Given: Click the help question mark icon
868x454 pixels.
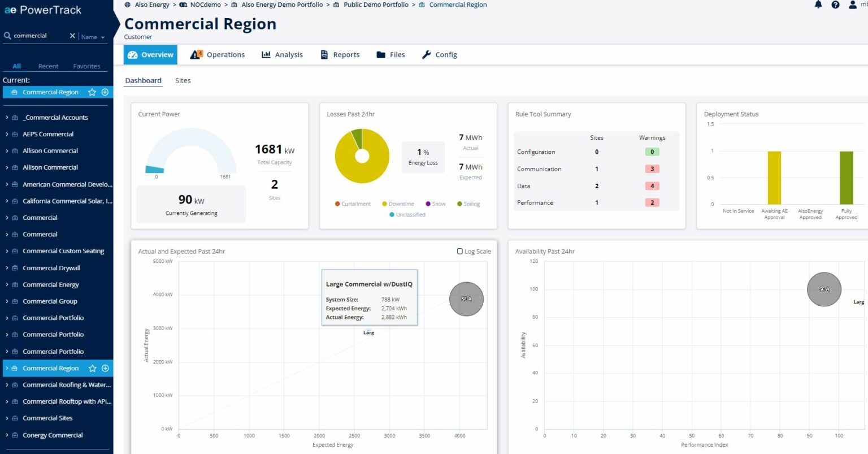Looking at the screenshot, I should [835, 5].
